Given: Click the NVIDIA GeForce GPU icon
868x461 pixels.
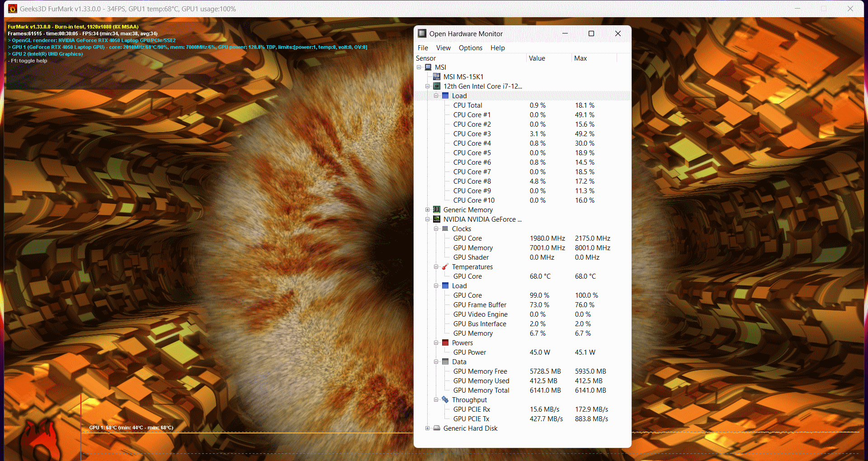Looking at the screenshot, I should point(437,219).
